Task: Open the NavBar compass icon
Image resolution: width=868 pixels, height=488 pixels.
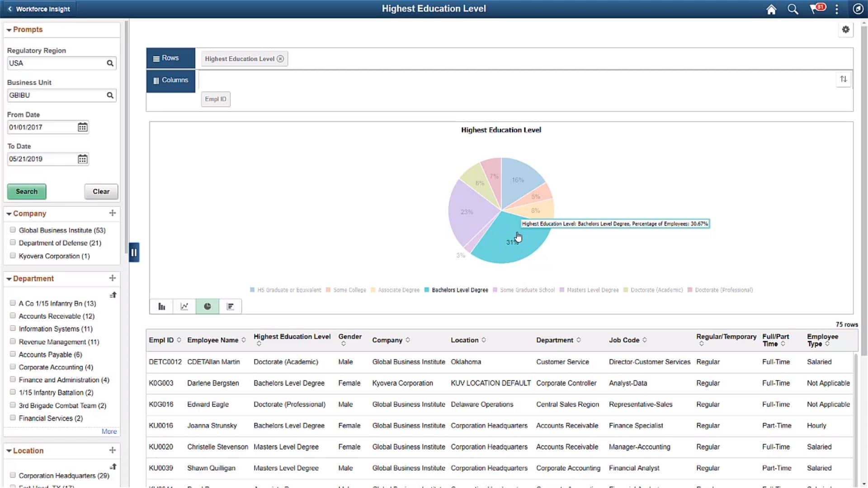Action: click(x=858, y=9)
